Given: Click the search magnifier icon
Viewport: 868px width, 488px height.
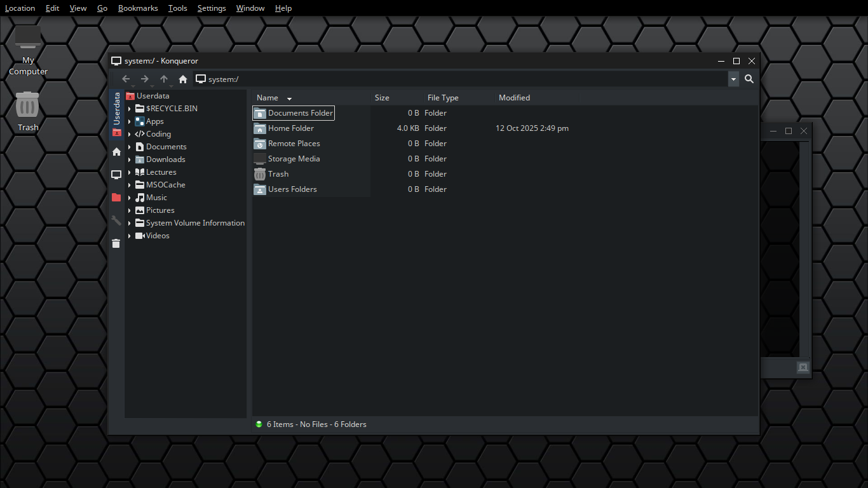Looking at the screenshot, I should point(749,79).
